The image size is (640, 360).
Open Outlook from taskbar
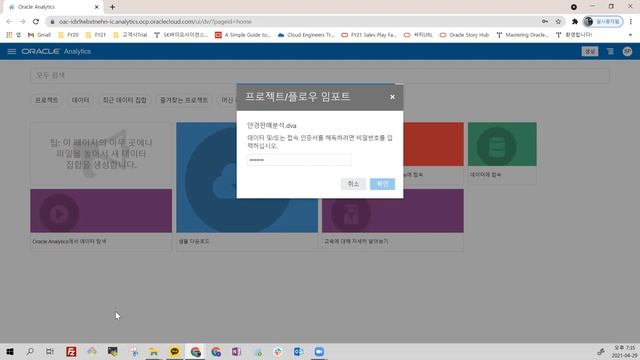coord(298,351)
